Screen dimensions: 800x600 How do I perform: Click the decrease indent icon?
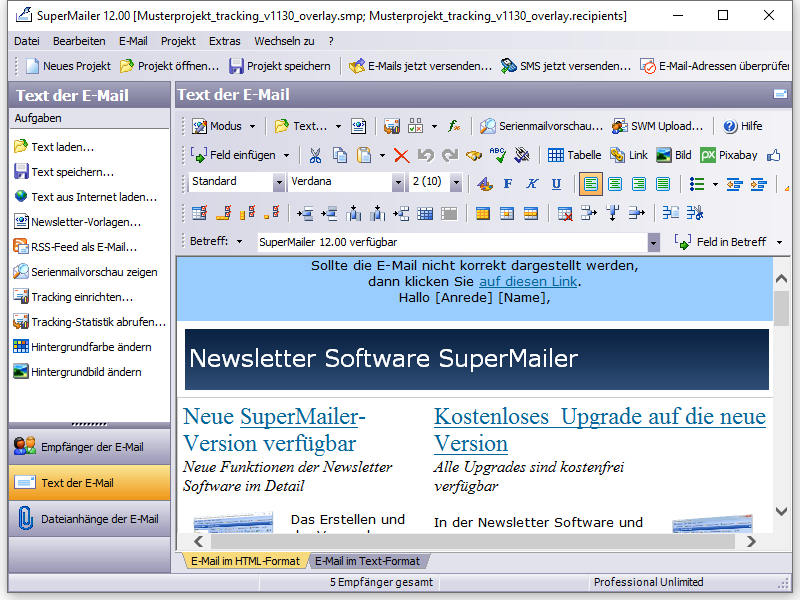(734, 184)
